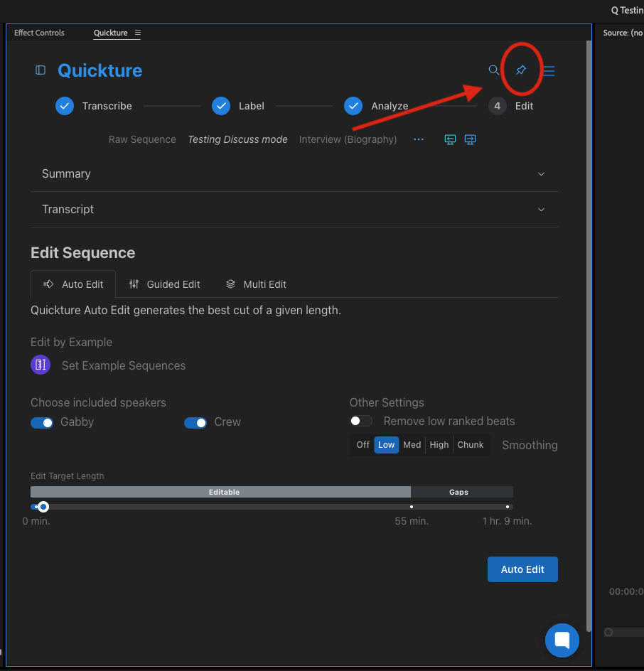
Task: Click the Source panel tab
Action: (623, 33)
